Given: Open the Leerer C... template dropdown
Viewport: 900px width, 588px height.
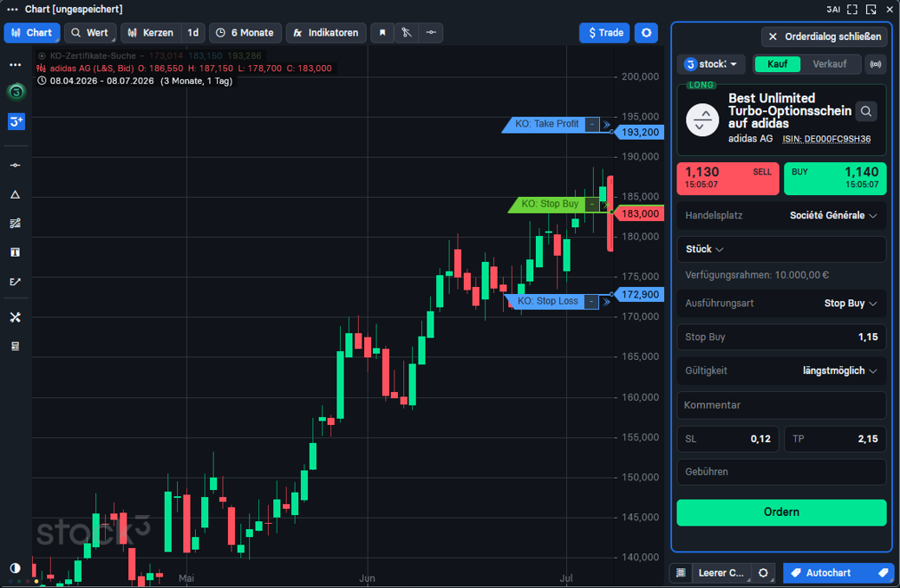Looking at the screenshot, I should pos(721,572).
